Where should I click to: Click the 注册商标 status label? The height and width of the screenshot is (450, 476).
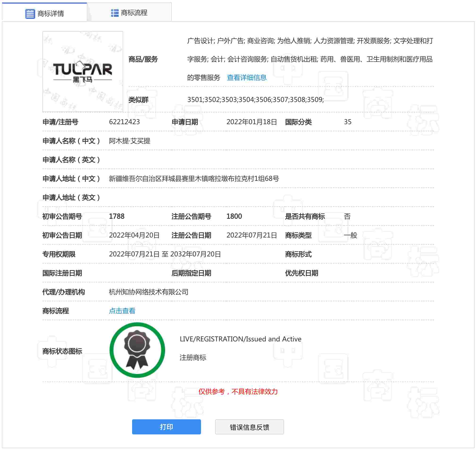(x=193, y=357)
